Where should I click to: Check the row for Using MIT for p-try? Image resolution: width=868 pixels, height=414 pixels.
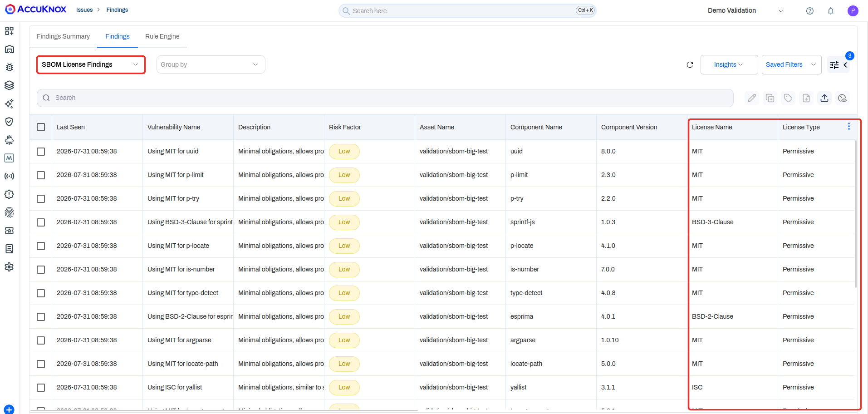[x=41, y=199]
